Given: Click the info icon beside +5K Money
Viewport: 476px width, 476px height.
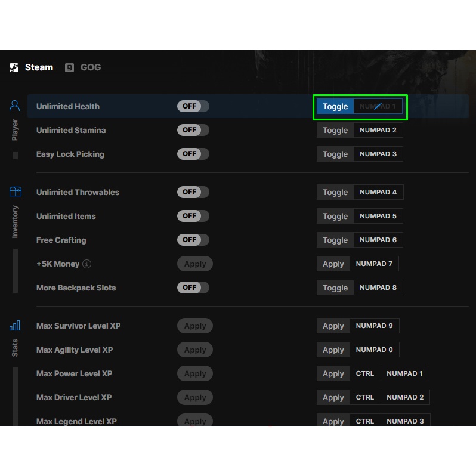Looking at the screenshot, I should click(x=87, y=264).
